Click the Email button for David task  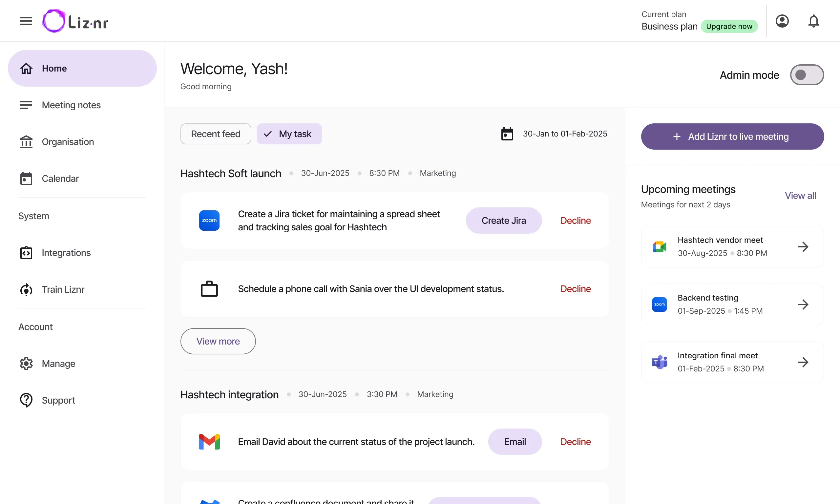click(515, 442)
